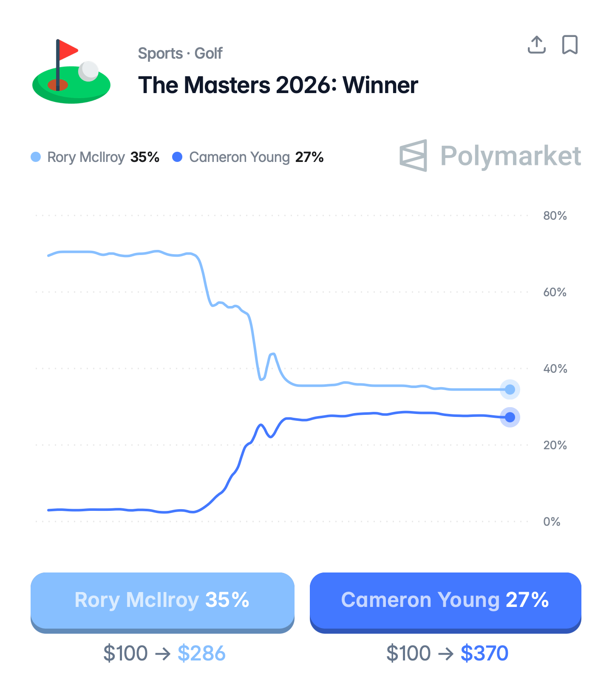Image resolution: width=612 pixels, height=700 pixels.
Task: Select Cameron Young's chart line endpoint
Action: point(510,417)
